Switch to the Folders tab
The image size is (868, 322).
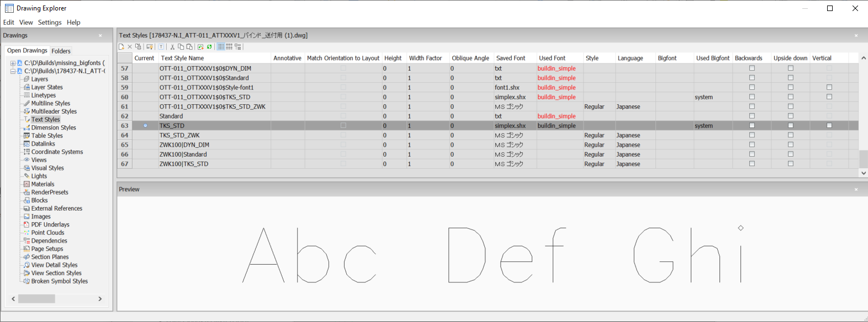61,51
